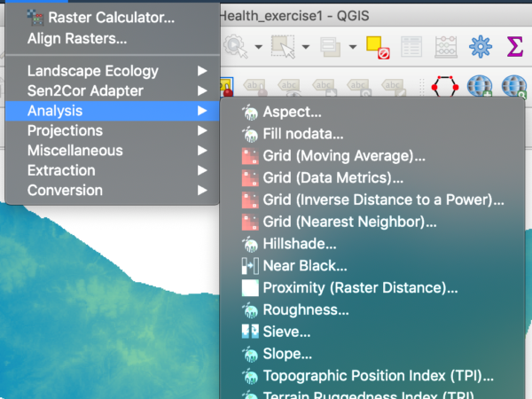Click the arrow beside Projections
The width and height of the screenshot is (532, 399).
(202, 130)
